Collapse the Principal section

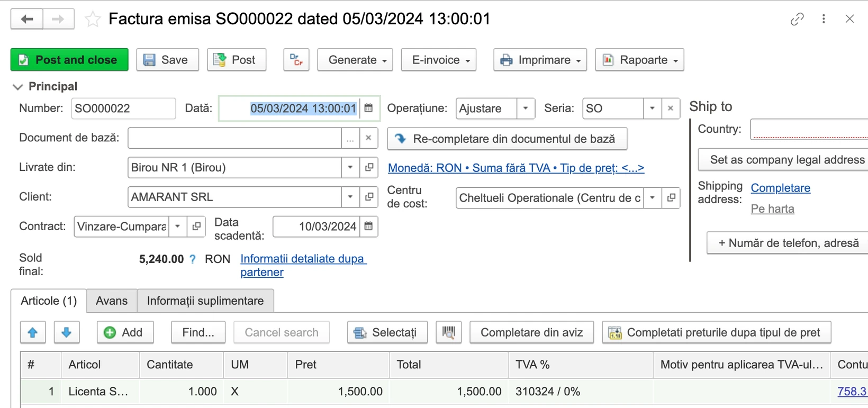17,87
